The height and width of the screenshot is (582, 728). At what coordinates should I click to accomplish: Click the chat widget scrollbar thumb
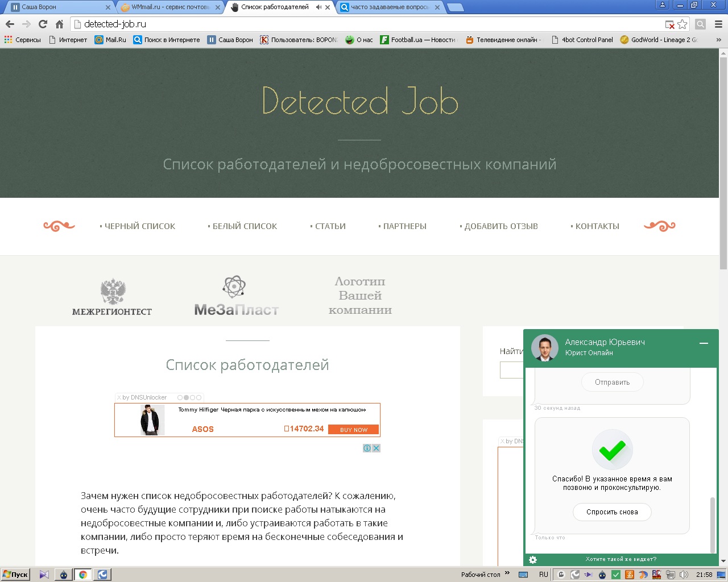click(x=713, y=525)
